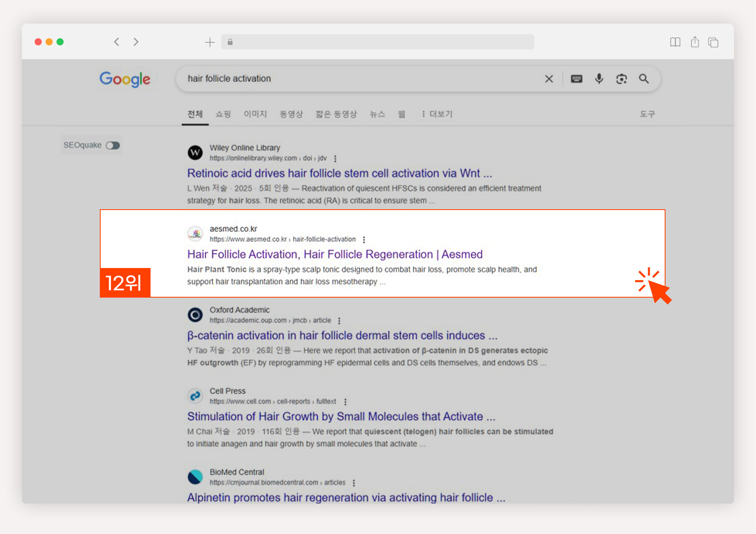
Task: Open the Retinoic acid drives hair follicle result
Action: click(x=340, y=173)
